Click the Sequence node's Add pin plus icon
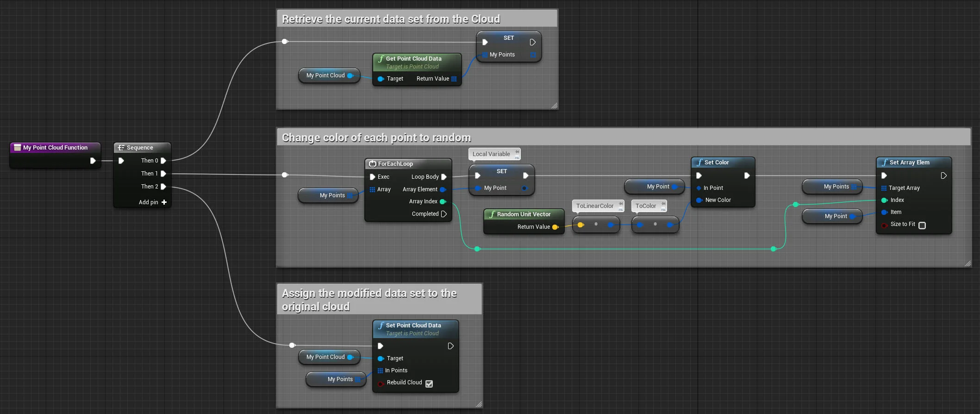 pos(164,202)
